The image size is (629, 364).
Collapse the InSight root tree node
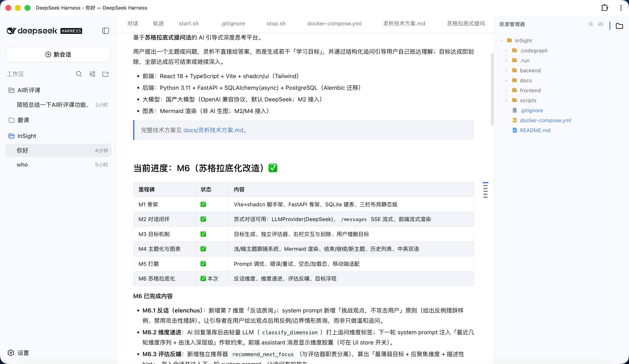pos(501,40)
